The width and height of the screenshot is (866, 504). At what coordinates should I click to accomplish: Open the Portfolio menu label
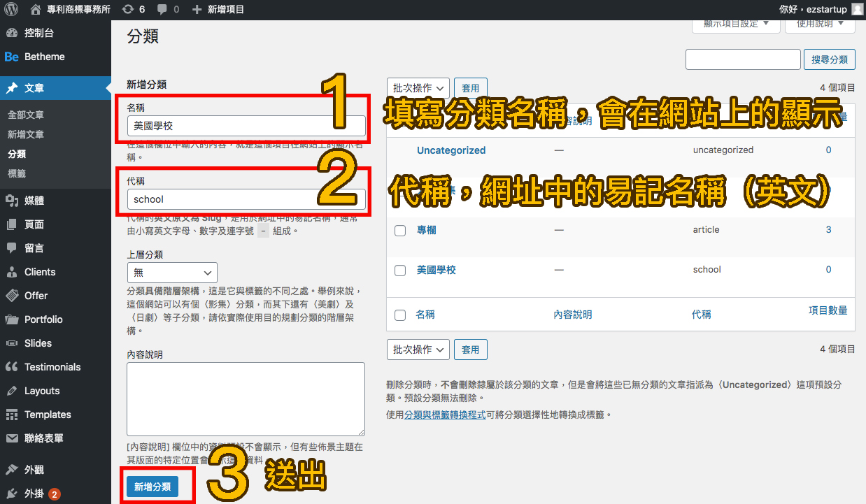point(43,319)
